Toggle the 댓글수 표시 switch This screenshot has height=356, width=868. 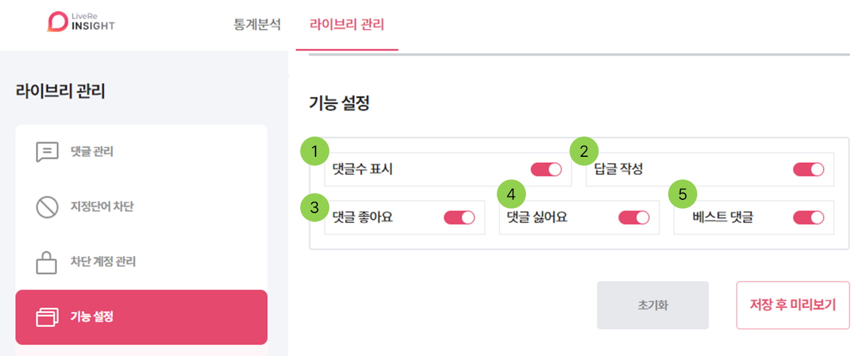pyautogui.click(x=546, y=169)
